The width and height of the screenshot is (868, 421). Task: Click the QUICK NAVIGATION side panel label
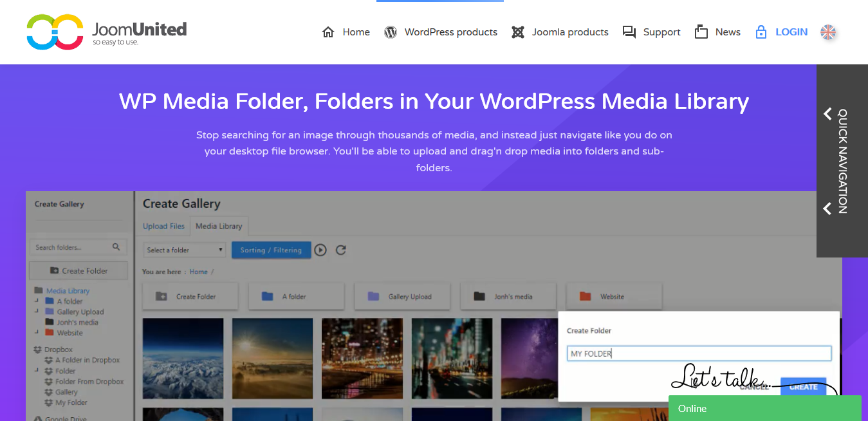(x=842, y=161)
